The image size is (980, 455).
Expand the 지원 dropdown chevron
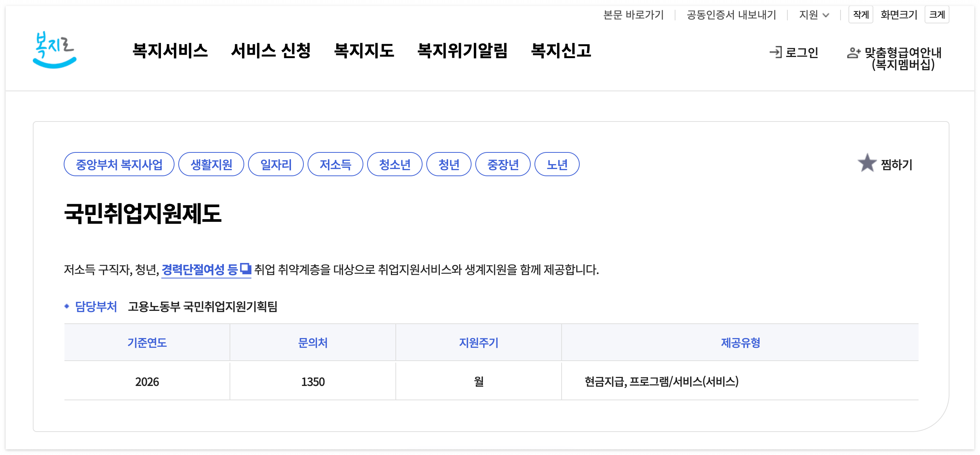(x=825, y=15)
